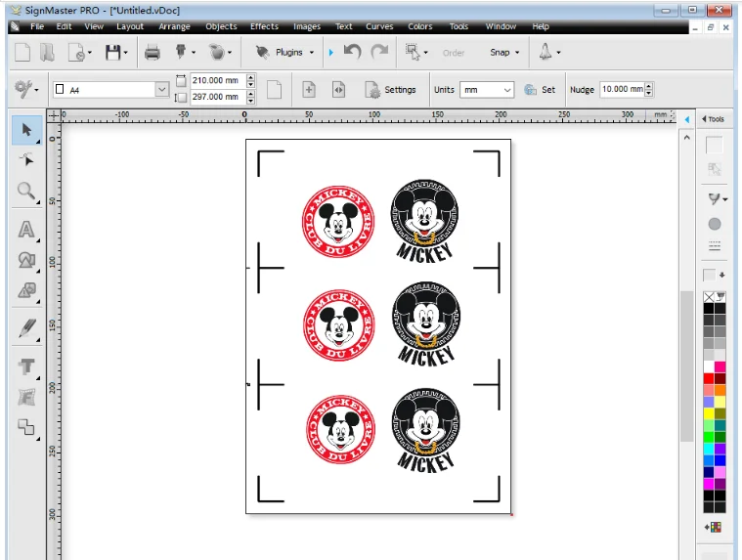
Task: Select the bold T tool
Action: [x=26, y=366]
